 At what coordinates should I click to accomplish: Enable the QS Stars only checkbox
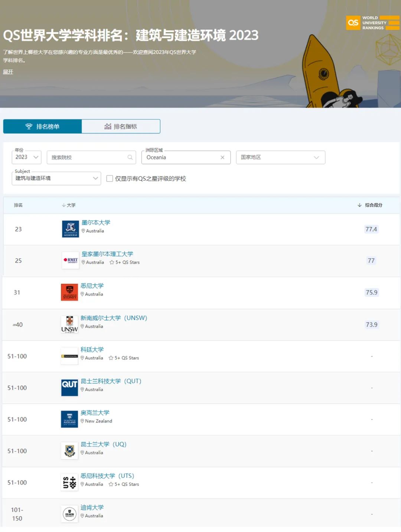pyautogui.click(x=110, y=178)
